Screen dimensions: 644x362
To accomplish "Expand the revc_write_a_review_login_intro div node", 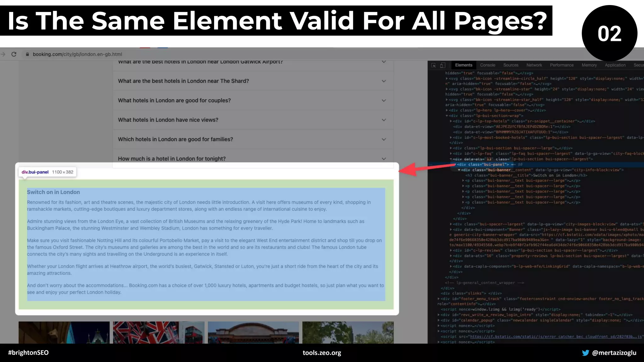I will tap(439, 315).
